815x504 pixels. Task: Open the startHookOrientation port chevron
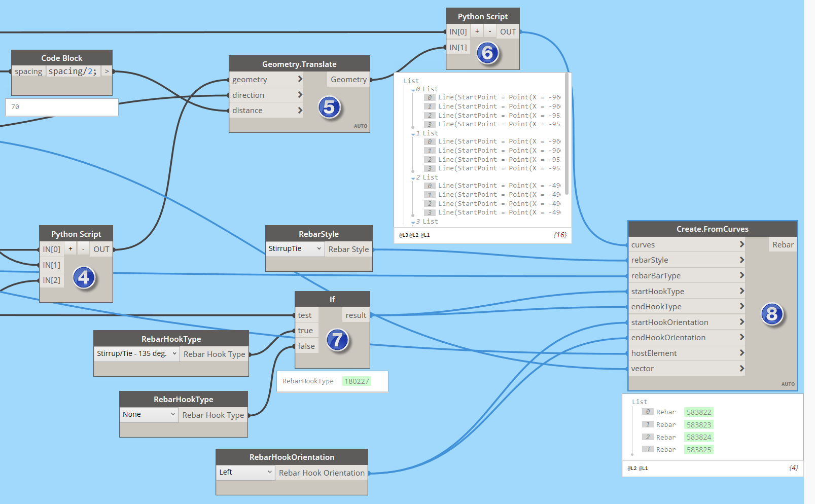click(741, 322)
